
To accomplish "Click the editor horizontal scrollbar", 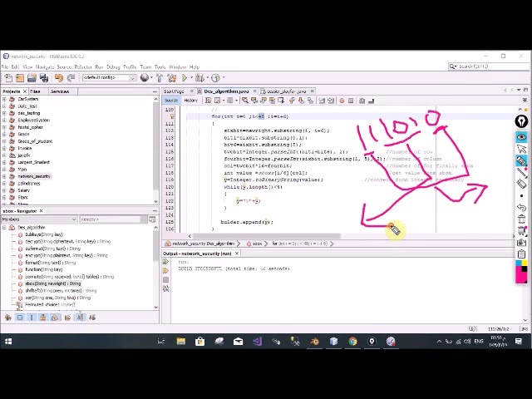I will [266, 236].
